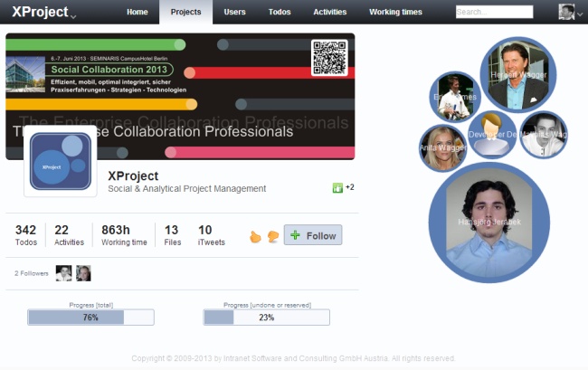Open the 342 Todos stat
Screen dimensions: 588x370
coord(26,235)
